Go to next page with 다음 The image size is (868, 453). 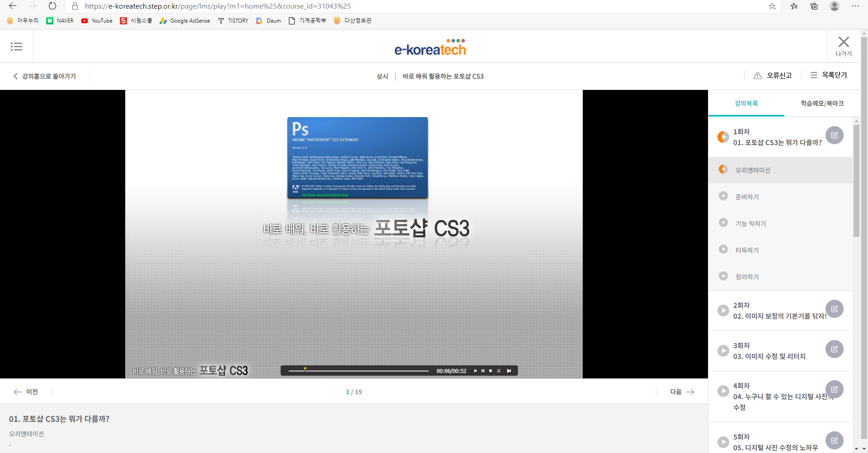click(682, 392)
